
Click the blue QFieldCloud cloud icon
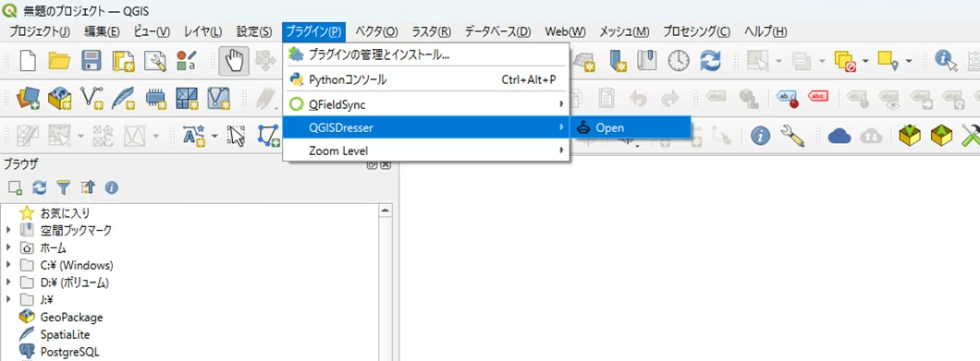pyautogui.click(x=839, y=136)
